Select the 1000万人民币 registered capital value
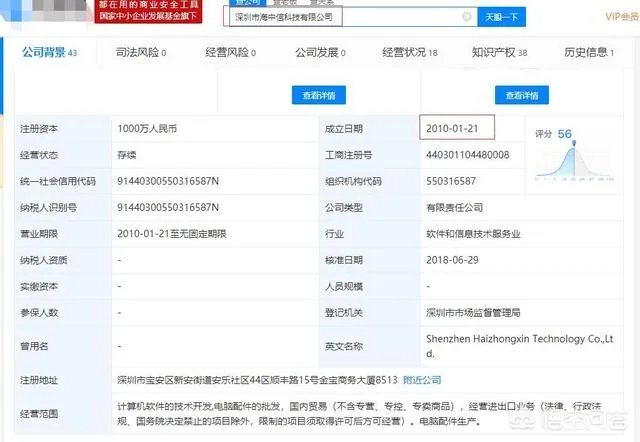The width and height of the screenshot is (640, 442). [x=147, y=129]
